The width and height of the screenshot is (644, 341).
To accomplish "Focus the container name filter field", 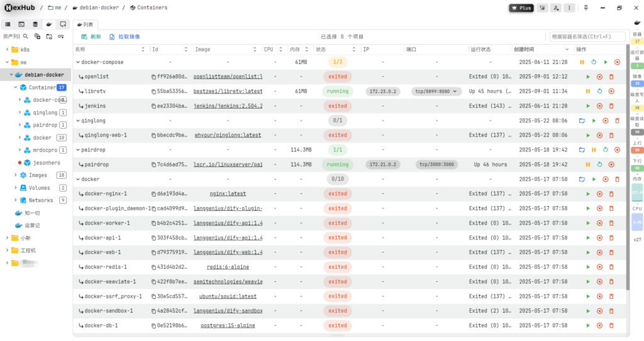I will point(587,37).
